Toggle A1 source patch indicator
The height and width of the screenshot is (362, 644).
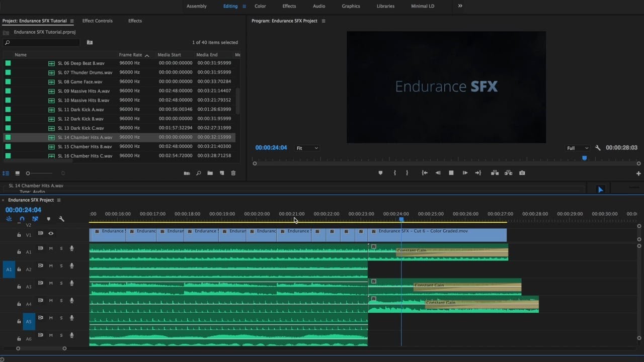click(9, 269)
